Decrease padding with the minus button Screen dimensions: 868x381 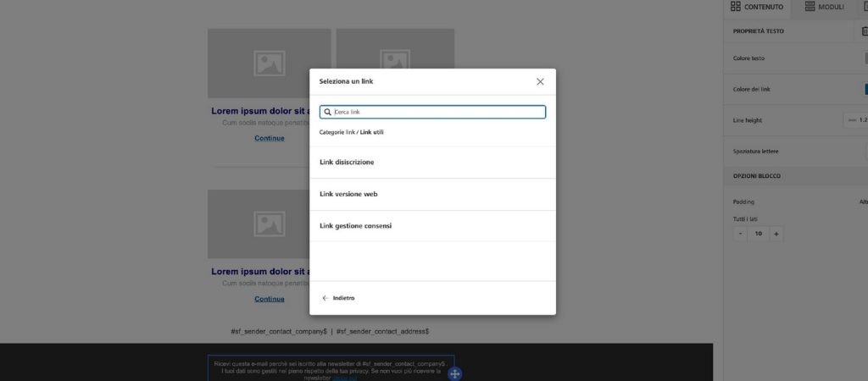tap(740, 234)
